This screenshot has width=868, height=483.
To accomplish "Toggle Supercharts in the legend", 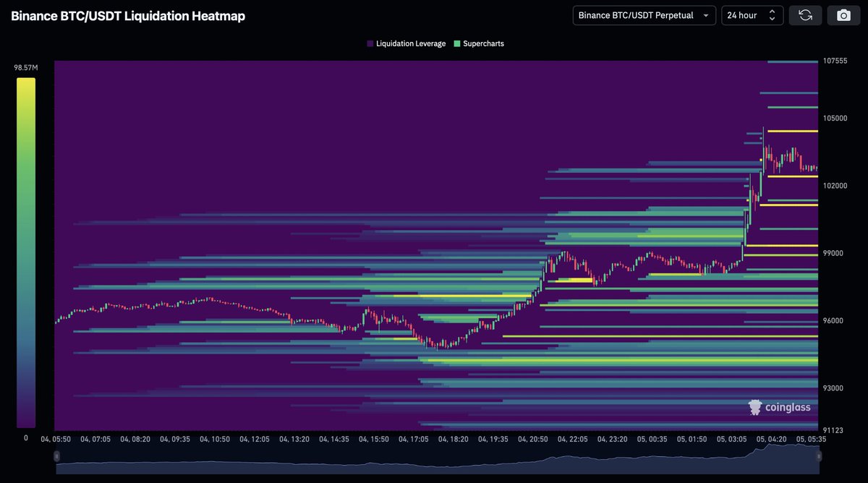I will [x=484, y=43].
